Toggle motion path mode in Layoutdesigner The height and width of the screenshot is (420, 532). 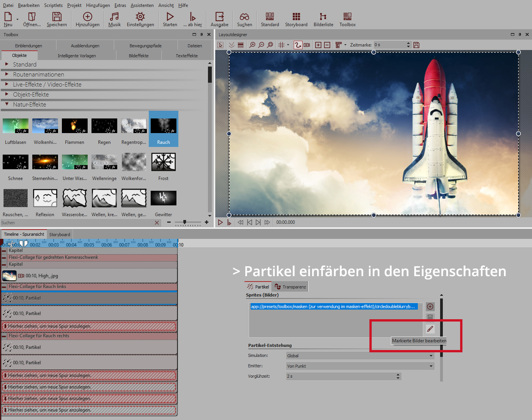click(298, 45)
